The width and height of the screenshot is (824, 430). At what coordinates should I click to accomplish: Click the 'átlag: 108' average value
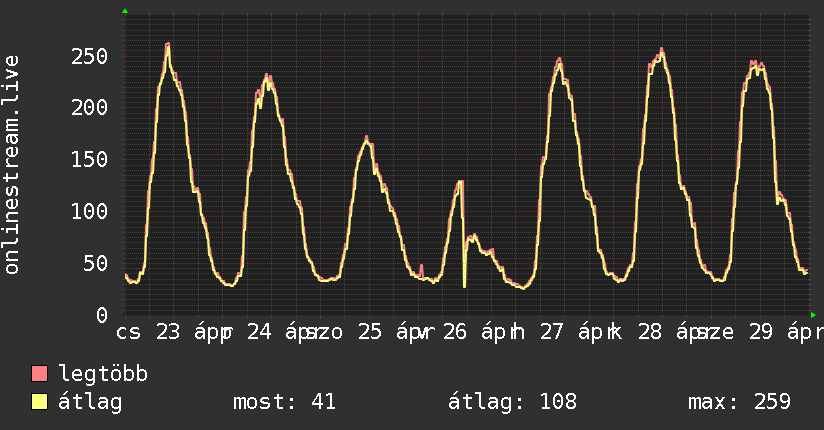[512, 402]
